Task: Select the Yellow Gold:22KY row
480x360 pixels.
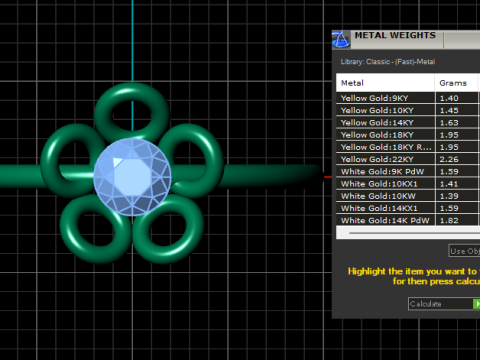Action: 408,159
